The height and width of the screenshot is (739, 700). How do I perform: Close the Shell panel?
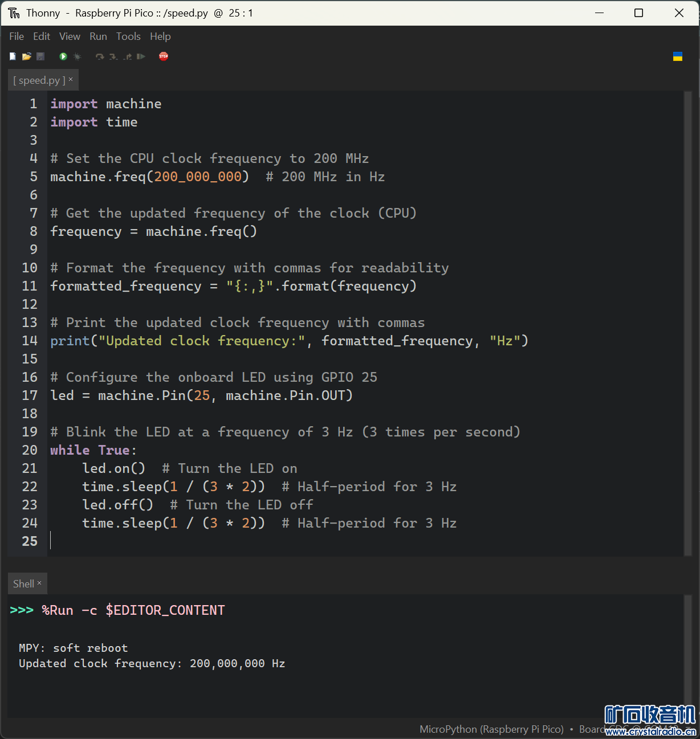pyautogui.click(x=39, y=583)
